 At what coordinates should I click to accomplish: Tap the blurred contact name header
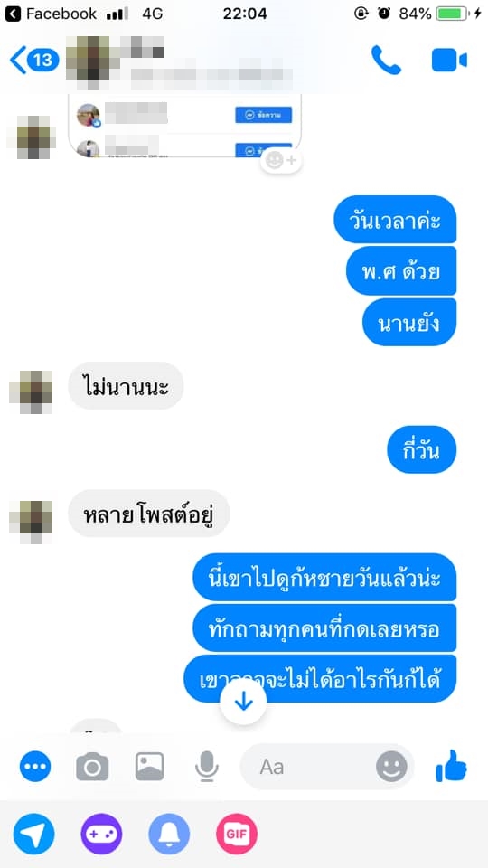179,62
